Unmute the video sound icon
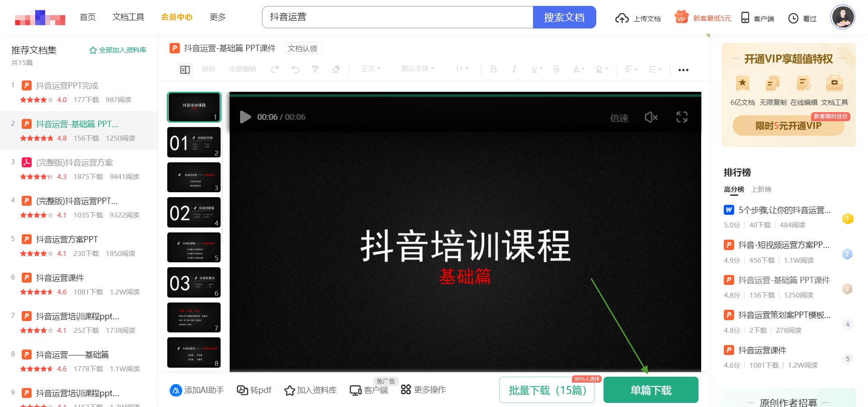This screenshot has height=407, width=868. click(651, 118)
